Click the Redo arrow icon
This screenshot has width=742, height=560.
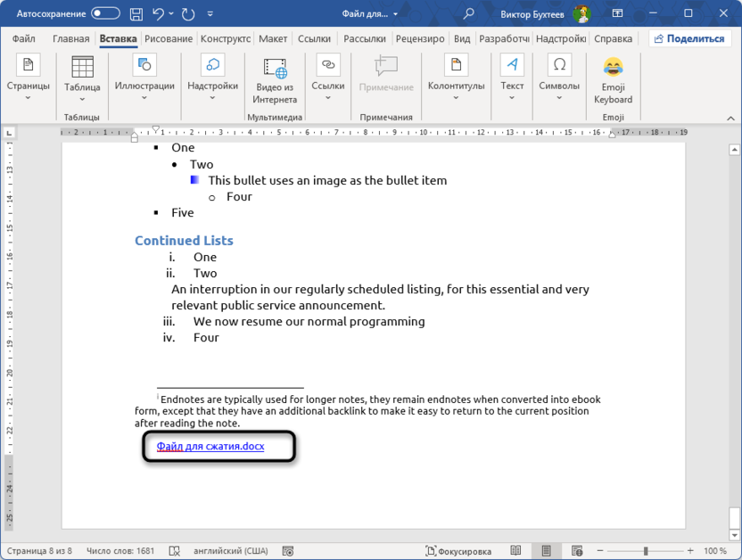pos(188,13)
